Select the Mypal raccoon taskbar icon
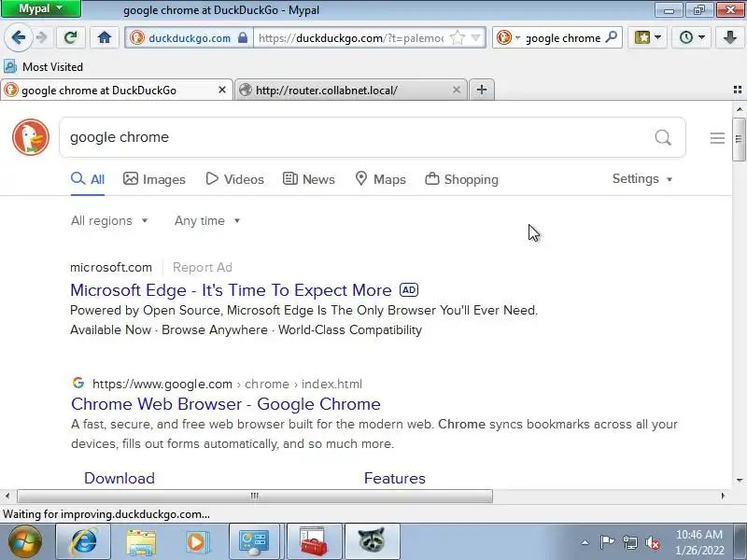The height and width of the screenshot is (560, 747). coord(372,542)
